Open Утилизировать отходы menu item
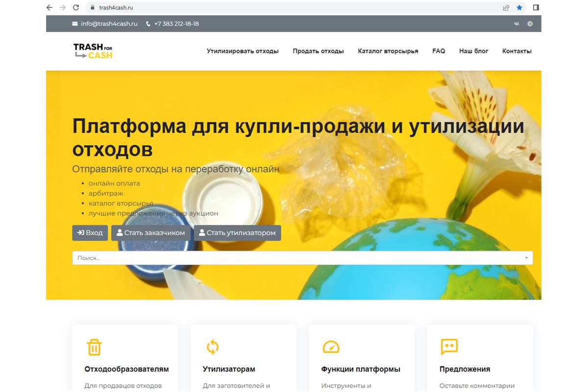This screenshot has width=588, height=392. [x=243, y=51]
